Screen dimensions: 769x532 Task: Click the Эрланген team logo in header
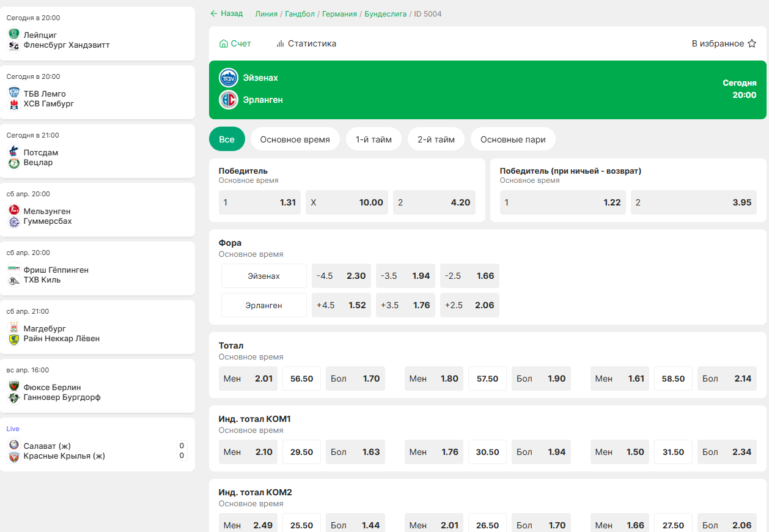(x=229, y=100)
